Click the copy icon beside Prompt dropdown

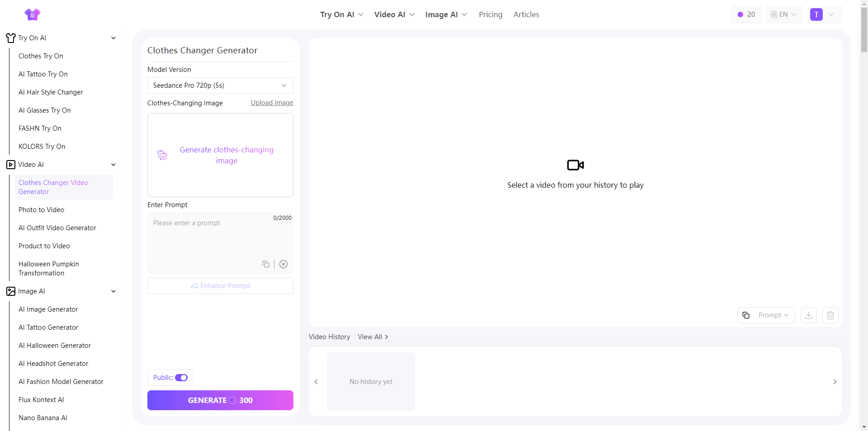pos(746,315)
